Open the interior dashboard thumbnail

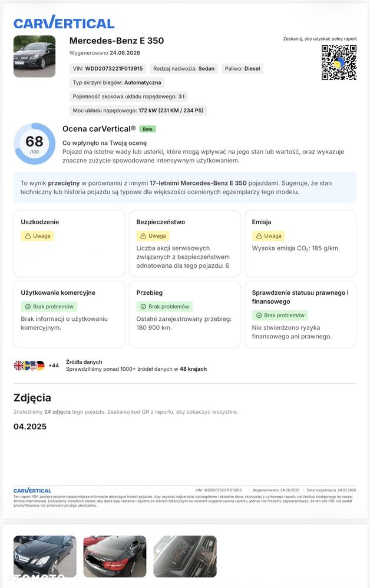click(x=185, y=556)
